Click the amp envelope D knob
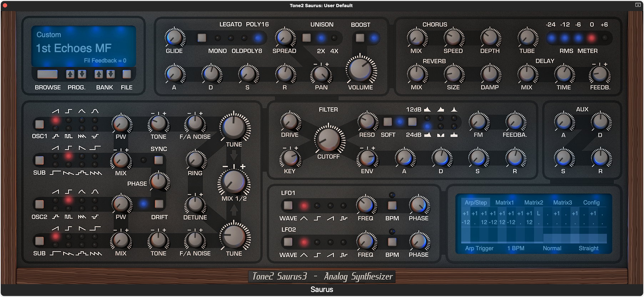Viewport: 644px width, 297px height. click(211, 74)
